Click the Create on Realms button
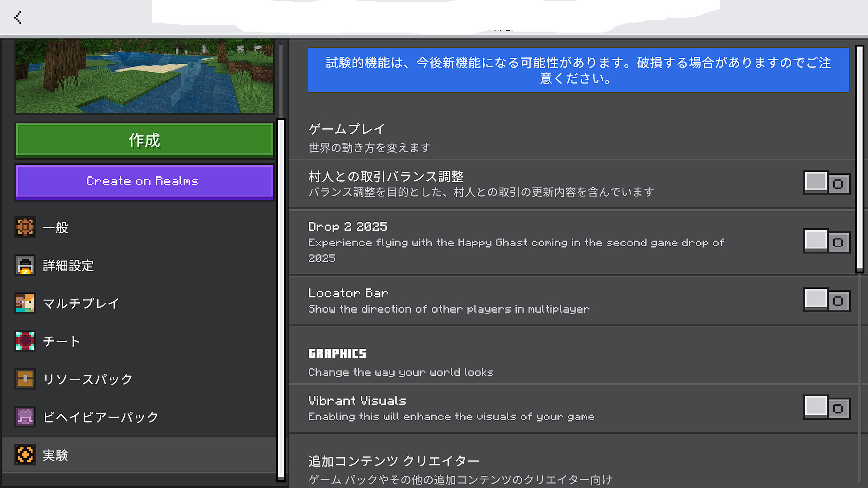Viewport: 868px width, 488px height. (x=144, y=182)
